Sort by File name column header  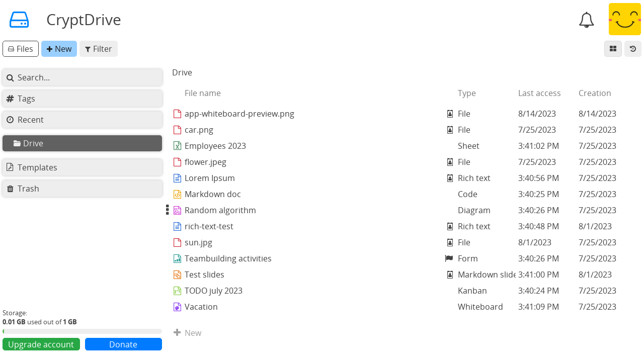coord(203,93)
